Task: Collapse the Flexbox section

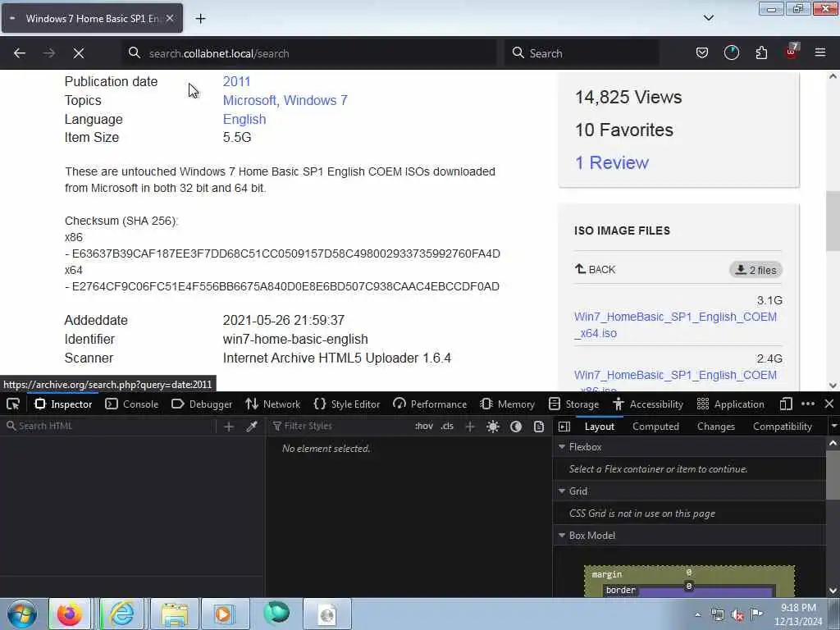Action: click(x=562, y=447)
